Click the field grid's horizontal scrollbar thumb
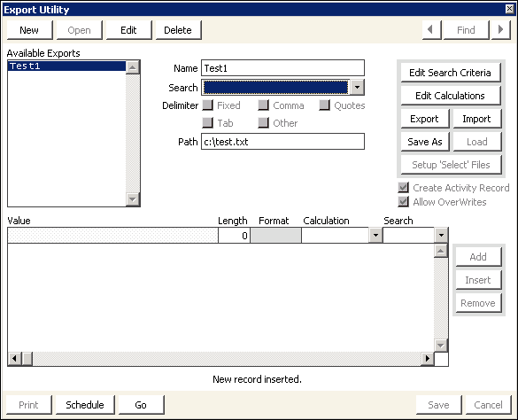 pos(27,359)
